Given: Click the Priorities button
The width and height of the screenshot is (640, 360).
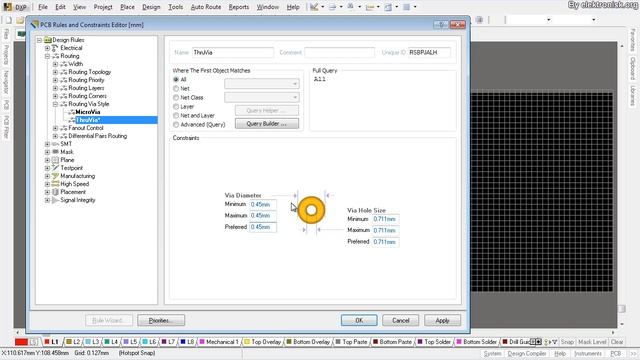Looking at the screenshot, I should (x=161, y=320).
